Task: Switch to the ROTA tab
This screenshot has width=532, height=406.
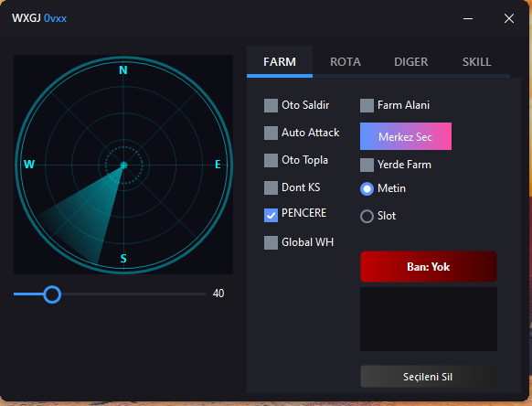Action: [x=346, y=62]
